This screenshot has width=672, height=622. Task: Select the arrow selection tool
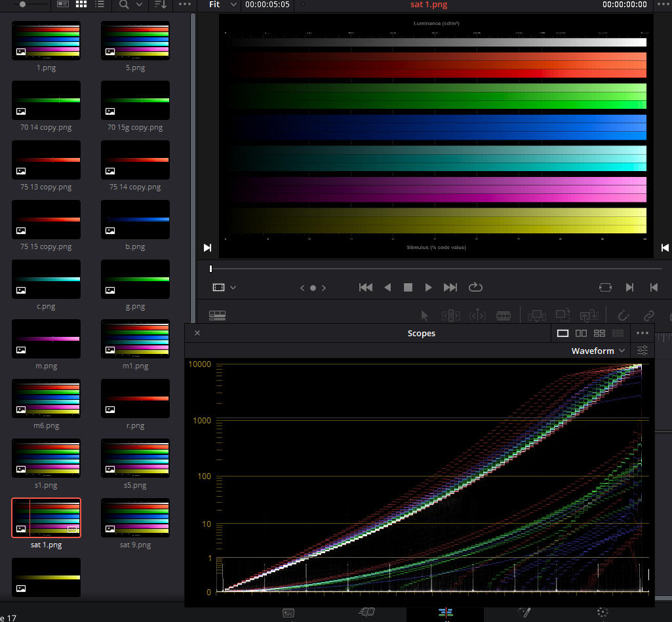click(424, 316)
